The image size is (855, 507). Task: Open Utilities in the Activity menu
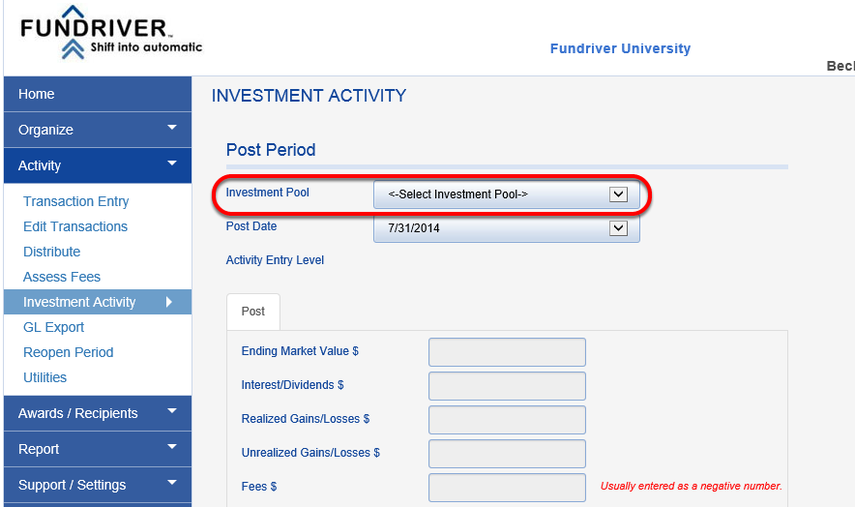45,377
